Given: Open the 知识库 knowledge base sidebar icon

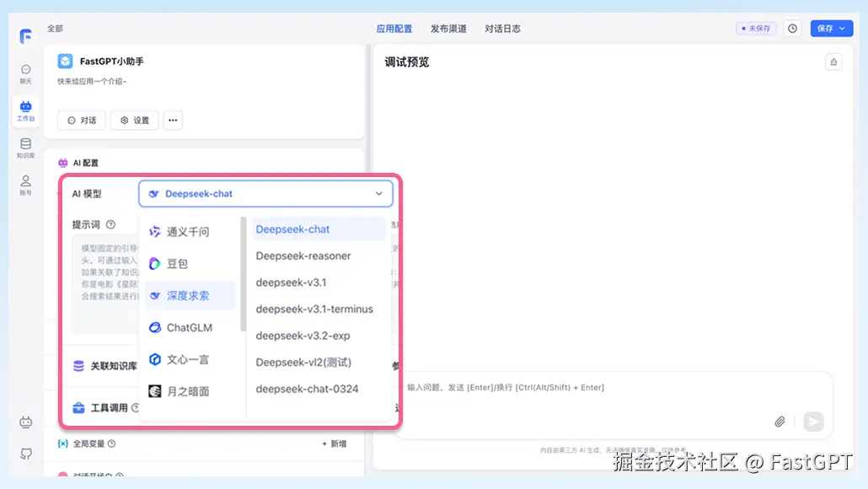Looking at the screenshot, I should pos(25,148).
